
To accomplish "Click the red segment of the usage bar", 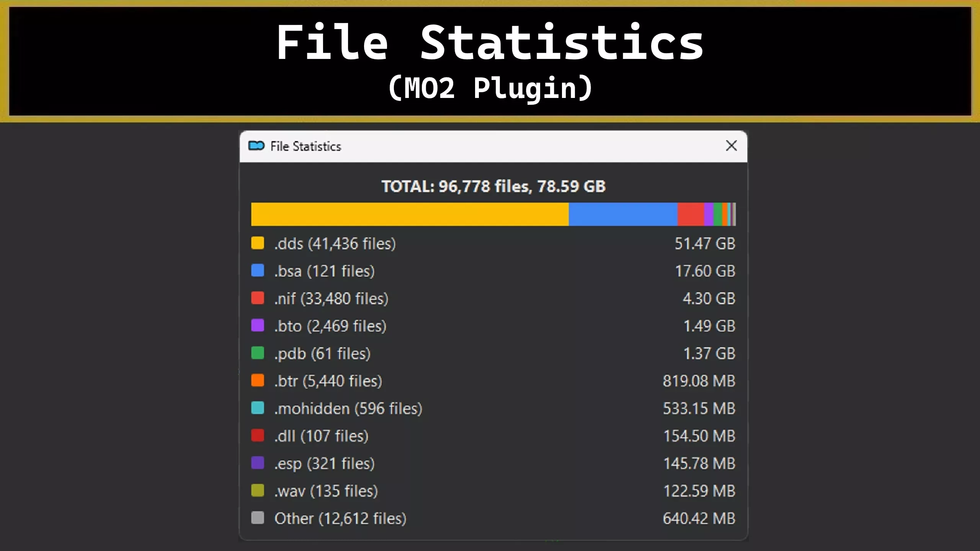I will pyautogui.click(x=691, y=214).
